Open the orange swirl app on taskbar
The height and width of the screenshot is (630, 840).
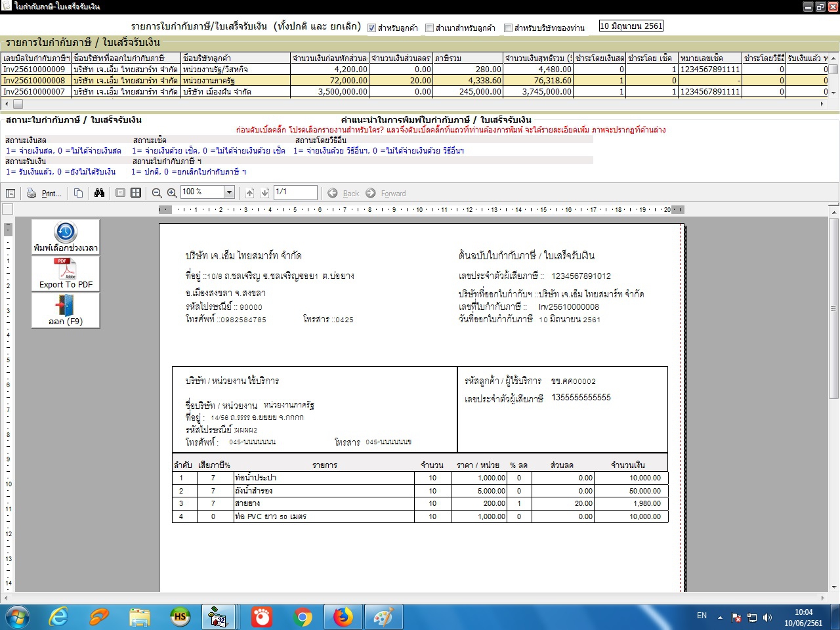coord(99,617)
